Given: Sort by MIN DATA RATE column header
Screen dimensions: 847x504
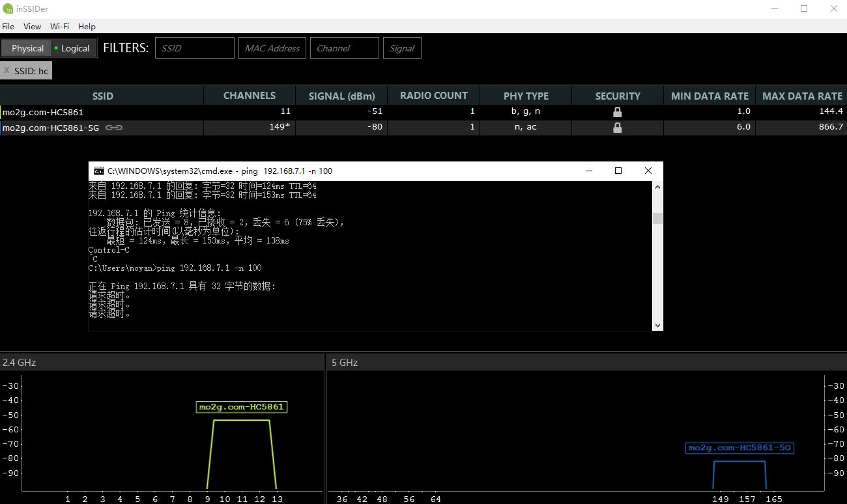Looking at the screenshot, I should (710, 96).
